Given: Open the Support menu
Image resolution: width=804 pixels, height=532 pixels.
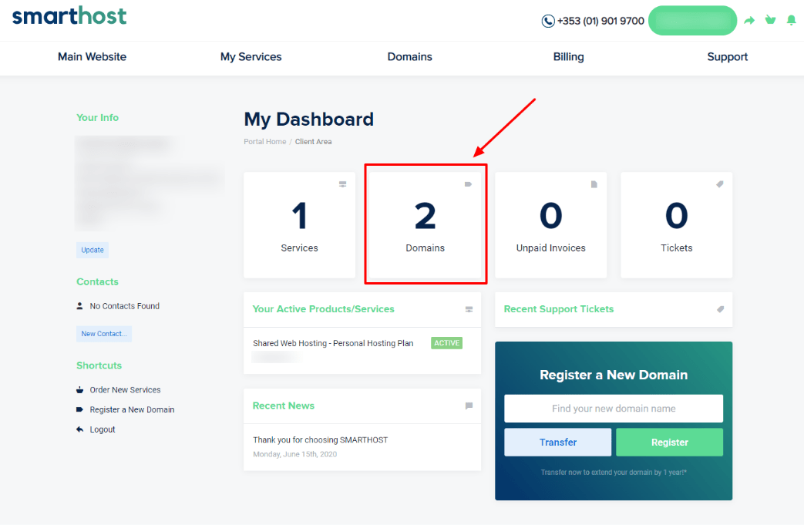Looking at the screenshot, I should (727, 57).
